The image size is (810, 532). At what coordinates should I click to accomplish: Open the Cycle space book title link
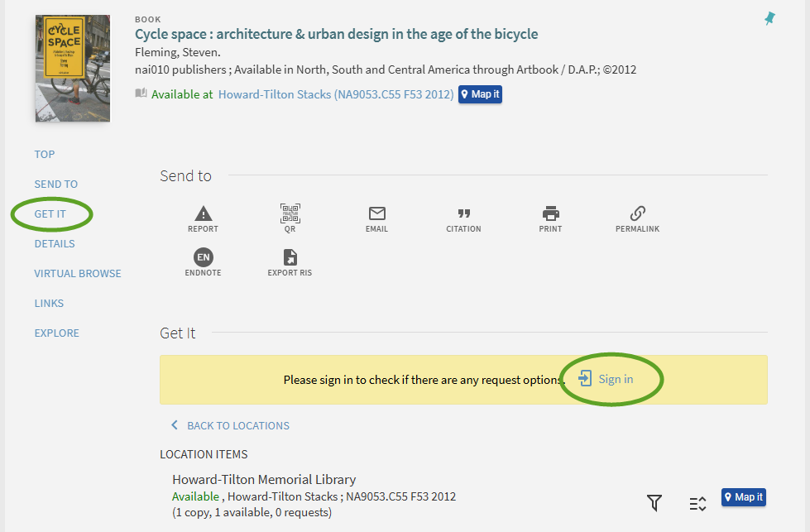click(336, 34)
